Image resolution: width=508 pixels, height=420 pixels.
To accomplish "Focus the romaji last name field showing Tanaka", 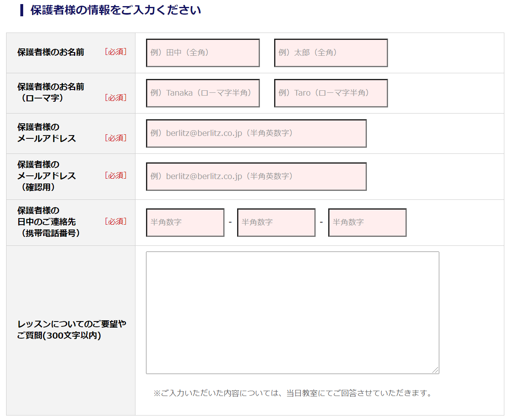I will [203, 93].
